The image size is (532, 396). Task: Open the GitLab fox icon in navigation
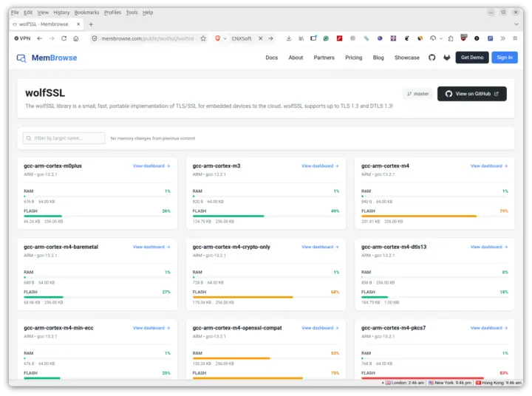[x=447, y=58]
